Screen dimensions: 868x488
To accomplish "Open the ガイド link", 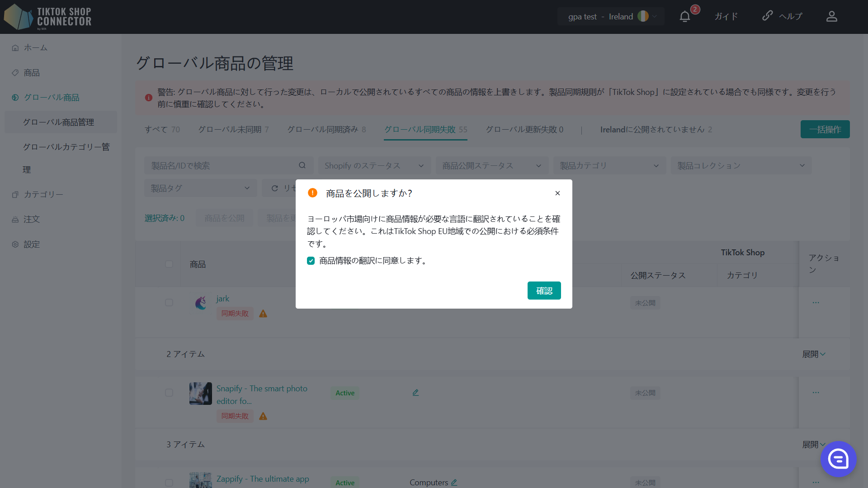I will pos(726,17).
